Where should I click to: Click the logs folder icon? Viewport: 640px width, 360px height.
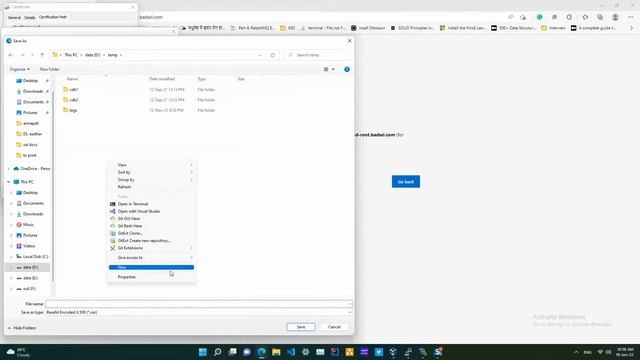tap(66, 110)
